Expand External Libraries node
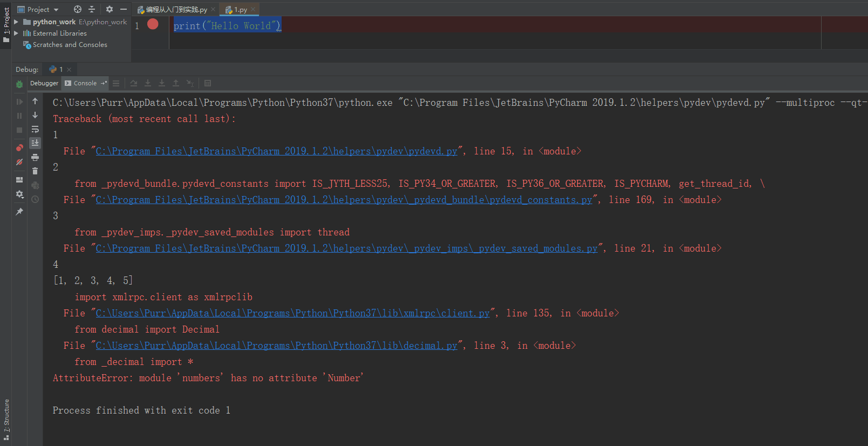The height and width of the screenshot is (446, 868). pos(16,33)
